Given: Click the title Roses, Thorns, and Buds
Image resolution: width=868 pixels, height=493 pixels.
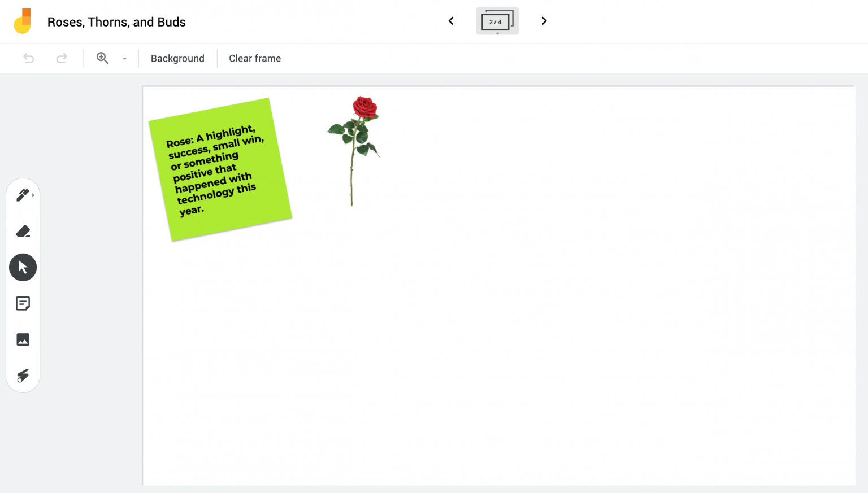Looking at the screenshot, I should 116,21.
